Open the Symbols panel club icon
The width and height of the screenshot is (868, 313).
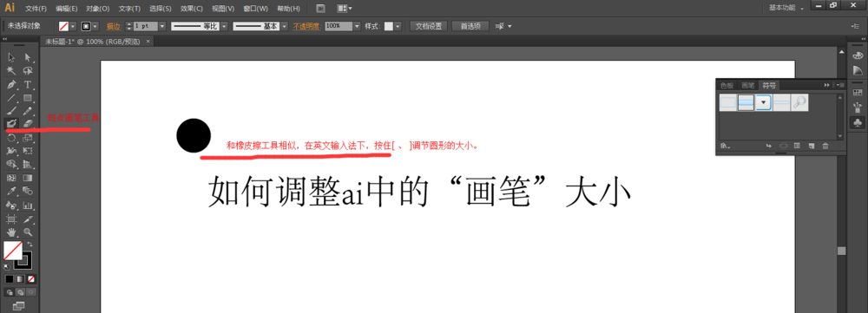click(858, 122)
